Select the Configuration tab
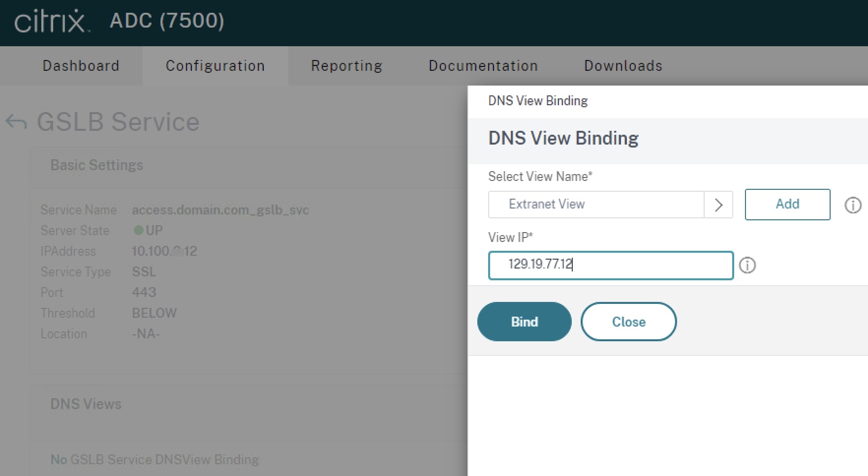Image resolution: width=868 pixels, height=476 pixels. click(215, 65)
